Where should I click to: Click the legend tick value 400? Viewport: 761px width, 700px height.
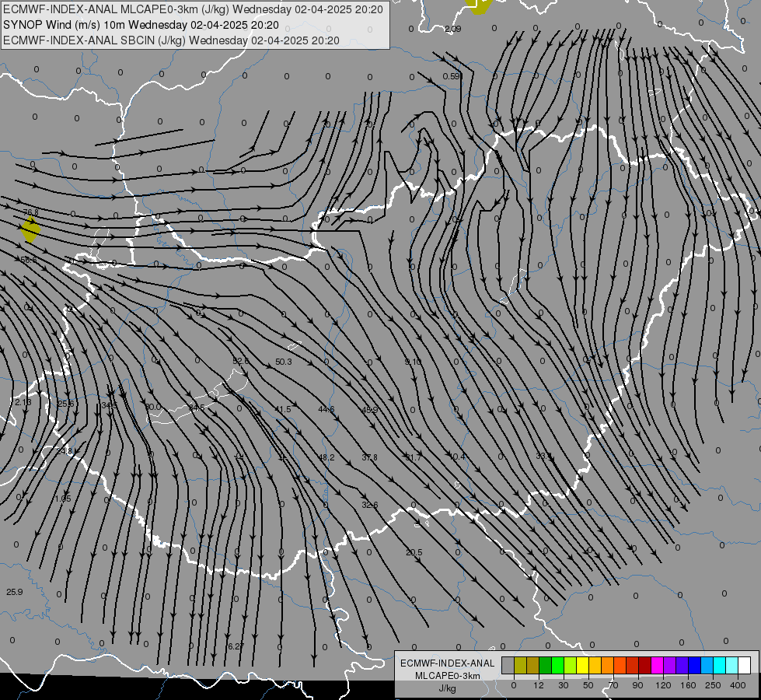coord(738,685)
